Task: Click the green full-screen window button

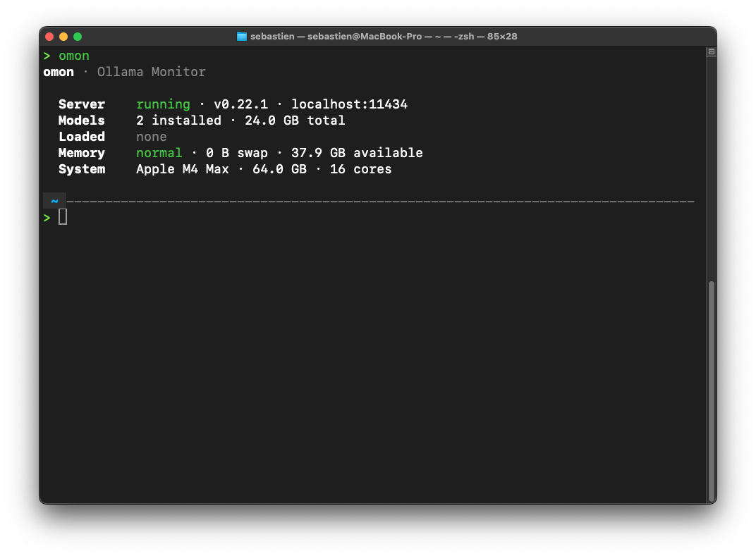Action: pyautogui.click(x=78, y=37)
